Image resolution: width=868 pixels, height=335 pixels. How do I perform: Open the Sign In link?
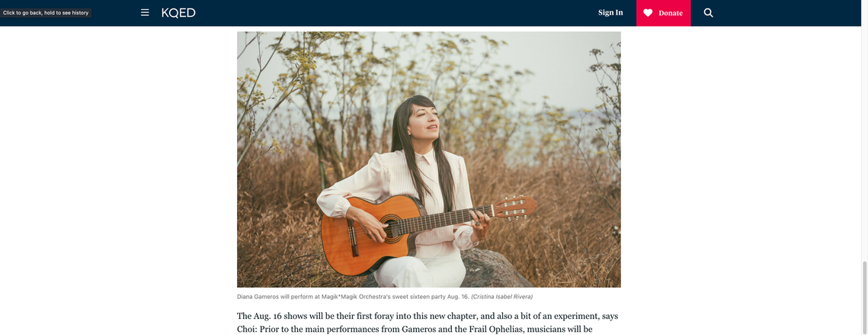[x=610, y=13]
